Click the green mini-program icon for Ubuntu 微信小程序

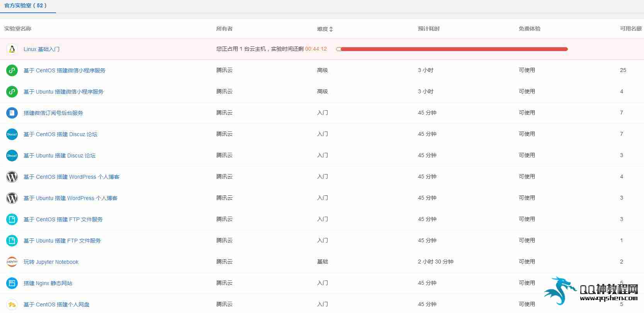click(12, 92)
